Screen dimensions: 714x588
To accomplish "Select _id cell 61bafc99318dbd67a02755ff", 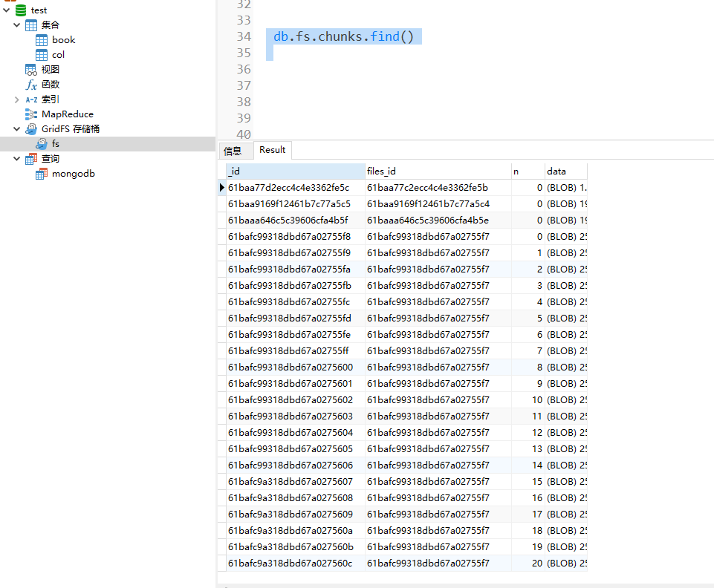I will coord(296,351).
